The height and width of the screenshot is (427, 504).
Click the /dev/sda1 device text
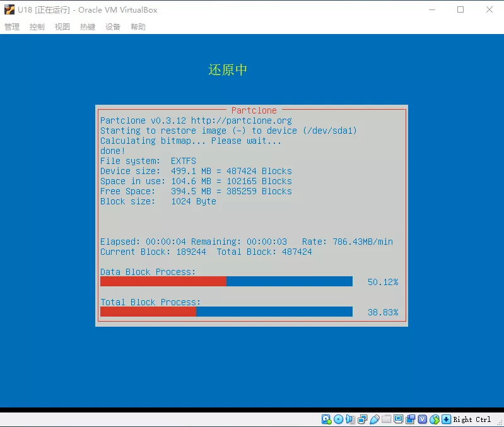tap(330, 131)
